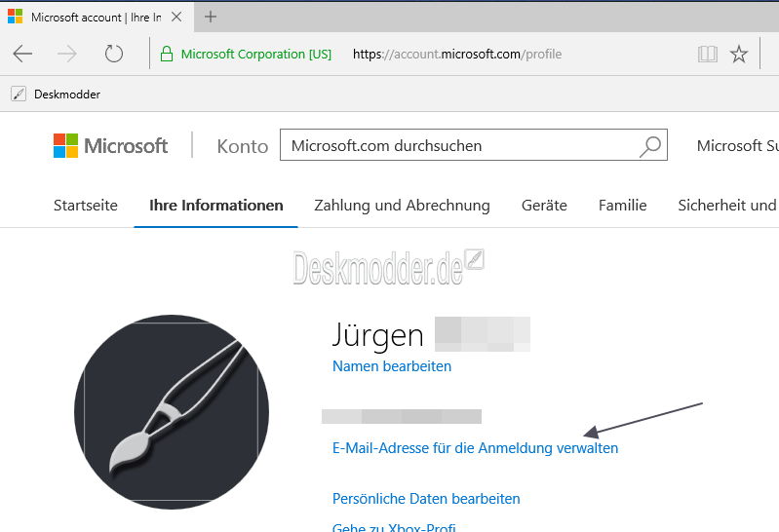
Task: Open the Sicherheit und tab
Action: point(728,206)
